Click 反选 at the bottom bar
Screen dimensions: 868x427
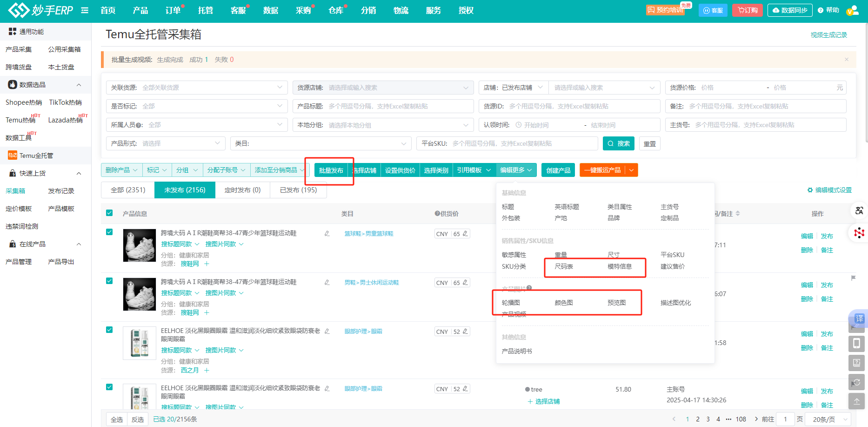point(138,419)
